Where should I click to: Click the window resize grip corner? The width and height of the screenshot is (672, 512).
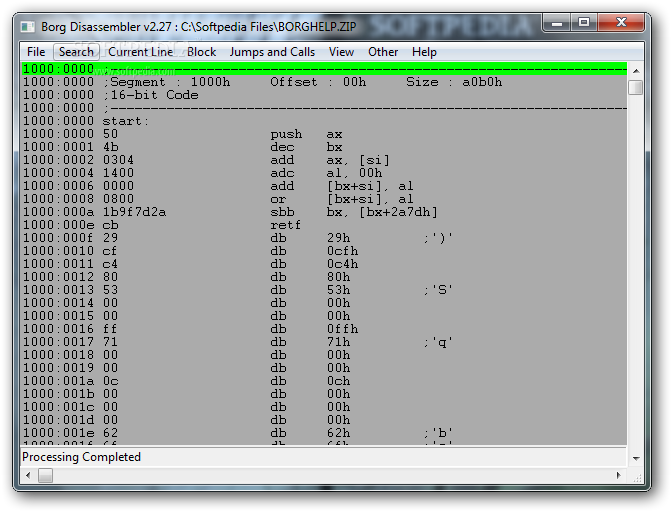[x=636, y=476]
